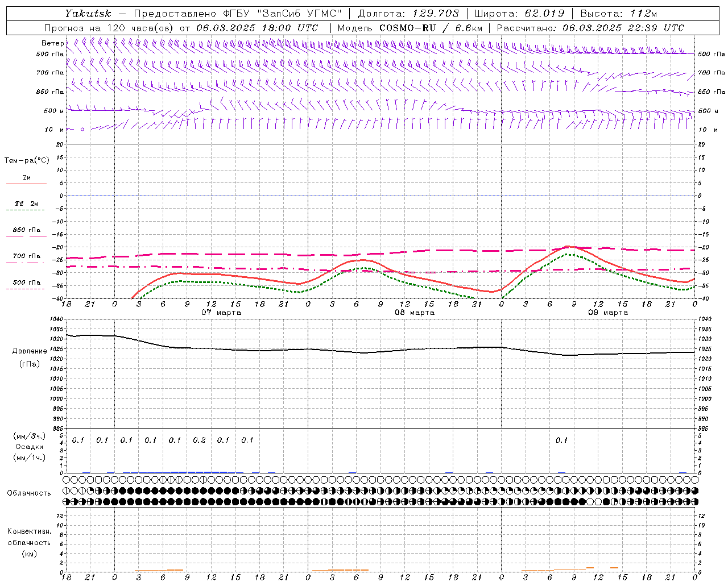Image resolution: width=728 pixels, height=582 pixels.
Task: Click the 850 гПа temperature legend entry
Action: click(26, 231)
